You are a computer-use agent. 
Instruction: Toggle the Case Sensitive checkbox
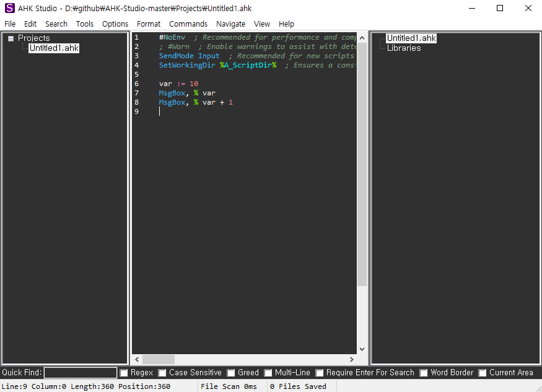coord(162,373)
